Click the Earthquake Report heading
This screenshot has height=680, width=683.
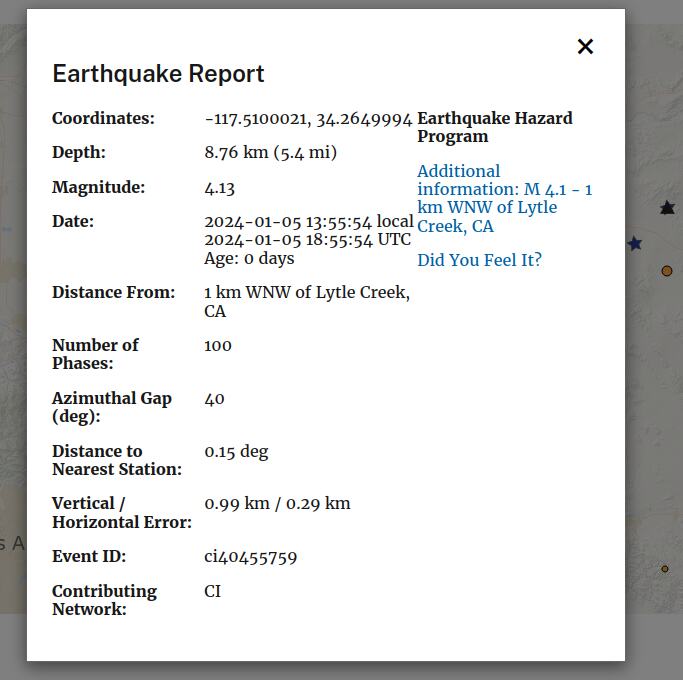point(158,73)
